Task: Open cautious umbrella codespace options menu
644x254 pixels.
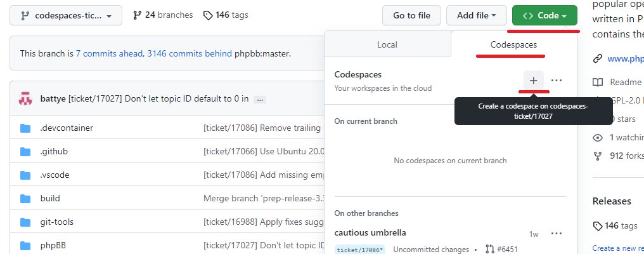Action: click(557, 234)
